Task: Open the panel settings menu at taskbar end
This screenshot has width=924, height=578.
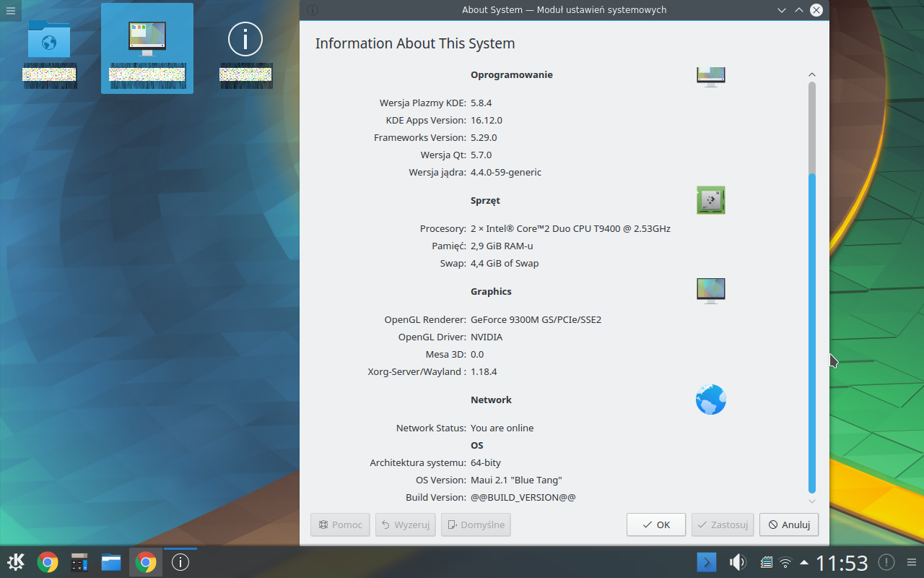Action: click(911, 562)
